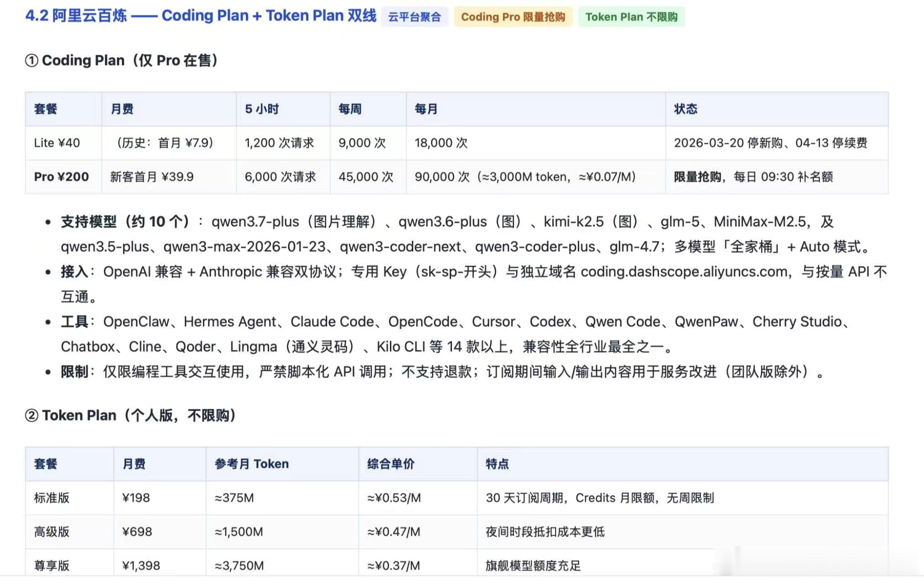Click the 夜间时段抵扣成本更低 feature cell

[x=683, y=532]
